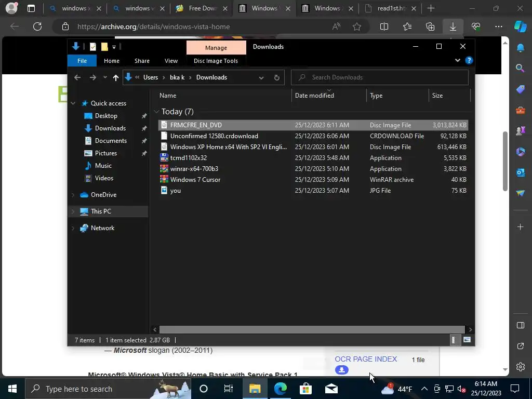Open Edge Downloads toolbar button
532x399 pixels.
click(x=453, y=26)
